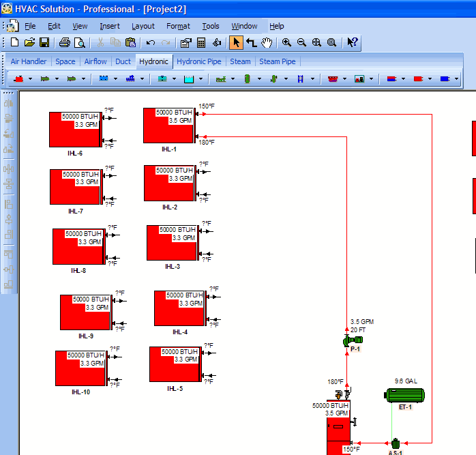Viewport: 476px width, 455px height.
Task: Click the "IHL-5" label text
Action: 175,388
